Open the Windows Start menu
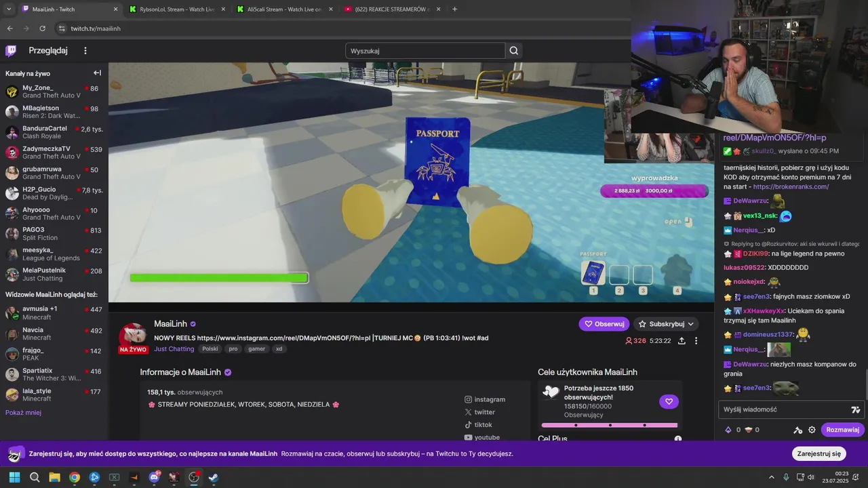Viewport: 868px width, 488px height. click(x=14, y=477)
